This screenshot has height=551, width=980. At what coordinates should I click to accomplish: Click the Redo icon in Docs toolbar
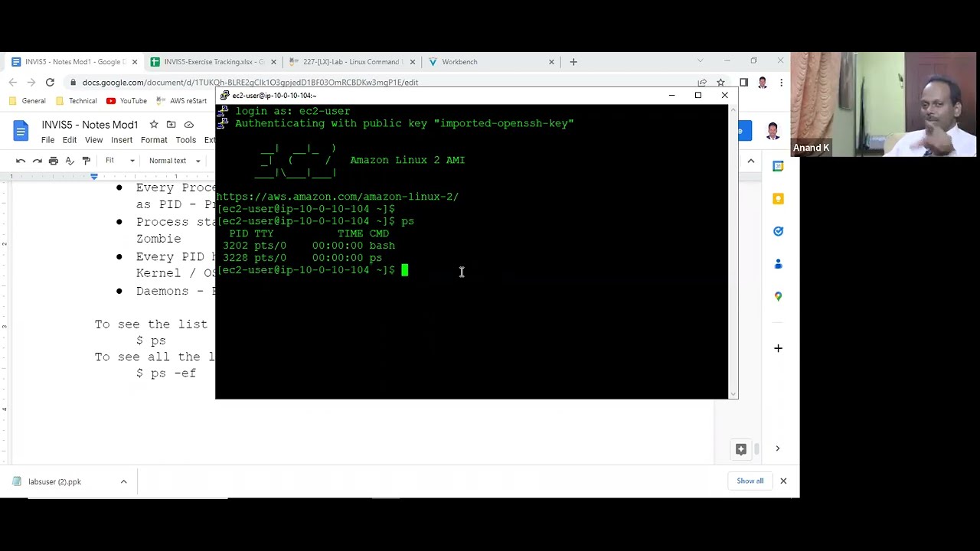37,161
